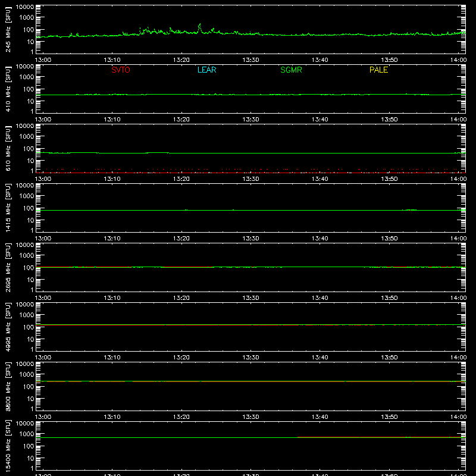
Task: Click the 8800 MHz [SFU] axis title
Action: coord(8,386)
